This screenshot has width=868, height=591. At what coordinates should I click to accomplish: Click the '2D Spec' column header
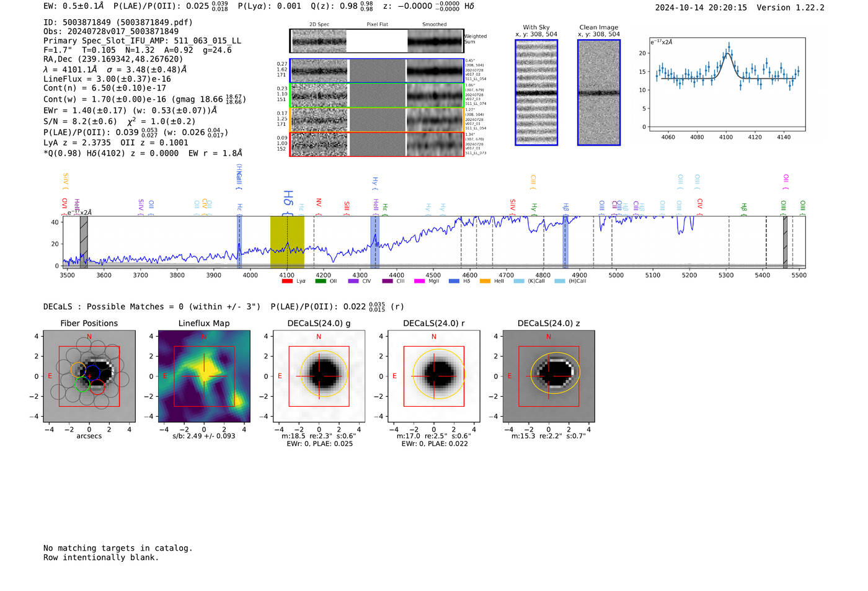click(319, 25)
